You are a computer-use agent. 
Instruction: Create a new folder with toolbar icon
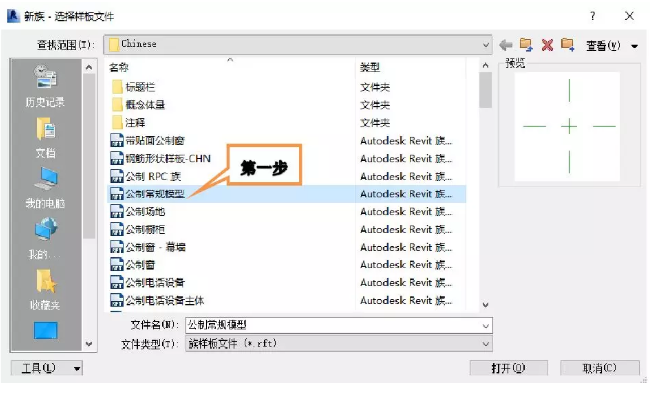[568, 45]
